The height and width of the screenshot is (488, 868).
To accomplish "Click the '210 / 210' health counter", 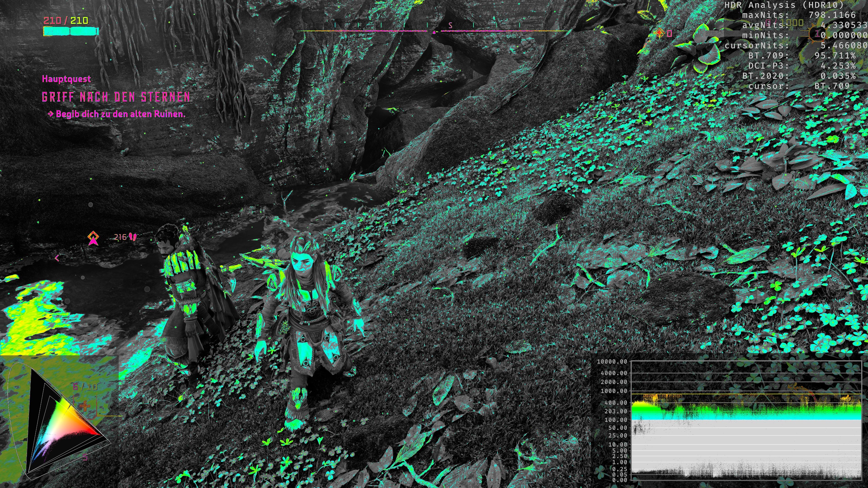I will 66,21.
